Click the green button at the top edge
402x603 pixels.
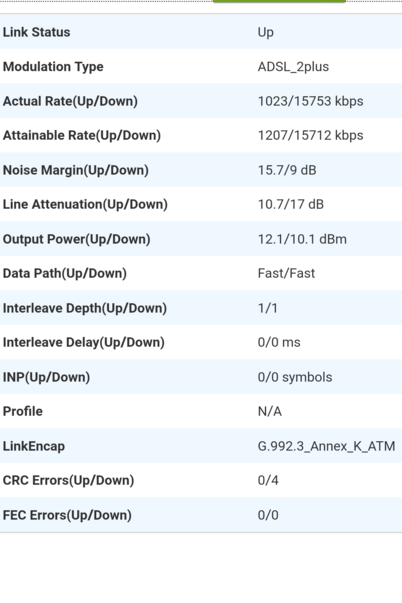(279, 1)
